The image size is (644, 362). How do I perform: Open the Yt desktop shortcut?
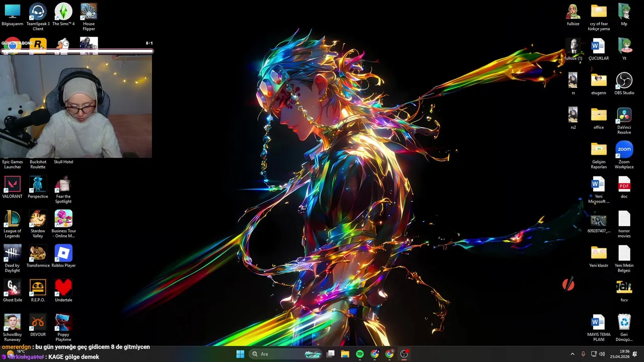coord(624,49)
